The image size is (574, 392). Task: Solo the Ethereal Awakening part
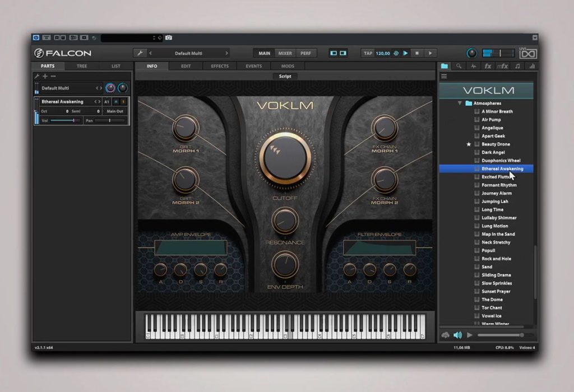point(123,102)
